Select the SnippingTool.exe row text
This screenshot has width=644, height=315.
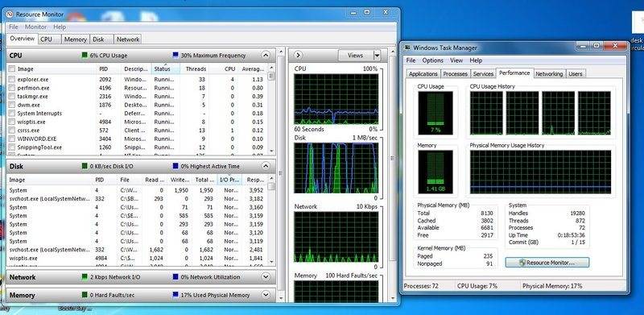(39, 147)
